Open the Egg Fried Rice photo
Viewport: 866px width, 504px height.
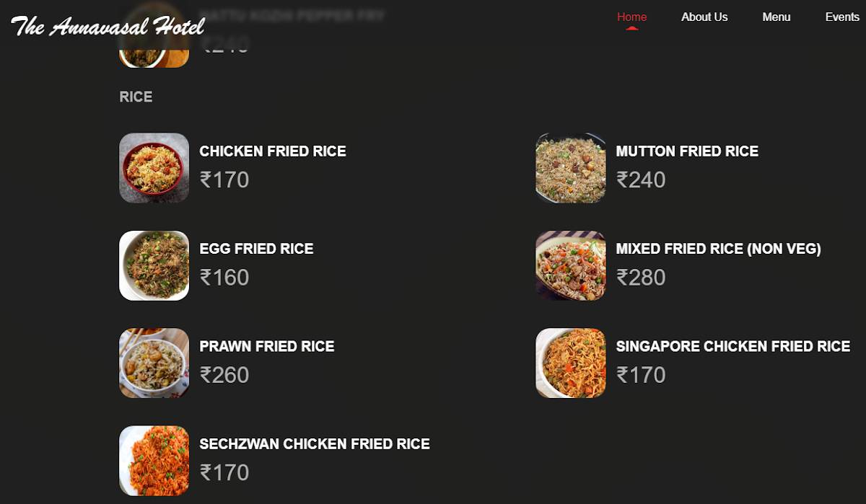(x=154, y=265)
